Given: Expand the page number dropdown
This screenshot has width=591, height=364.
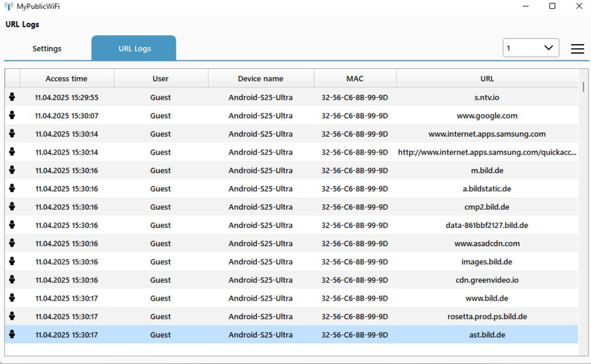Looking at the screenshot, I should pos(548,48).
